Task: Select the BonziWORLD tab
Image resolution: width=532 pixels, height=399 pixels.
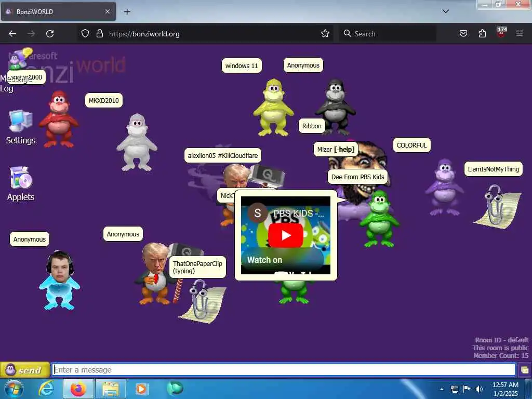Action: (58, 11)
